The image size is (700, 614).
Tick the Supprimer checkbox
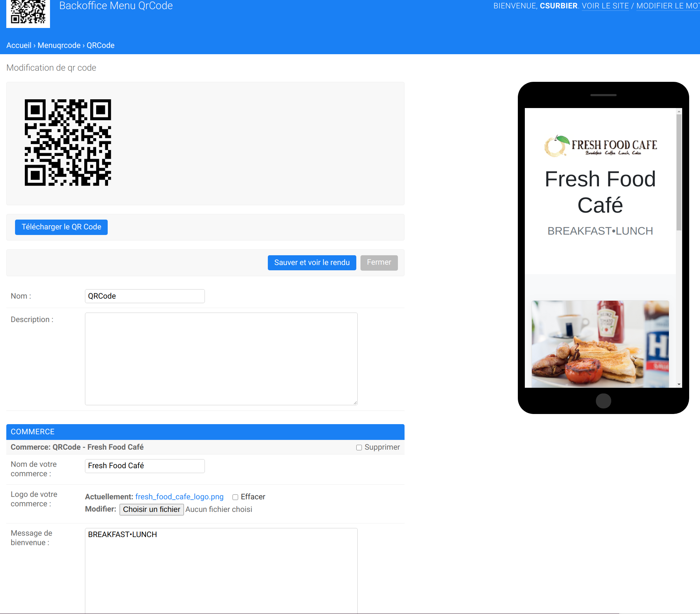(x=359, y=448)
